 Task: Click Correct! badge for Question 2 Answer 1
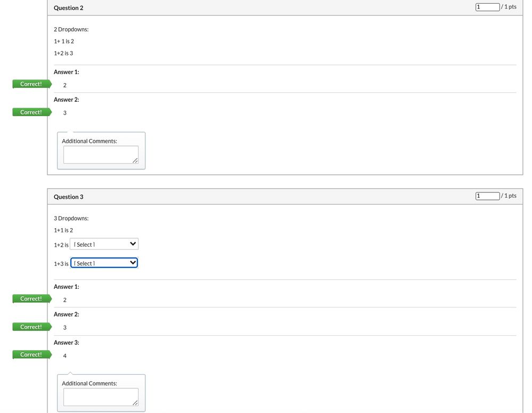[x=31, y=84]
